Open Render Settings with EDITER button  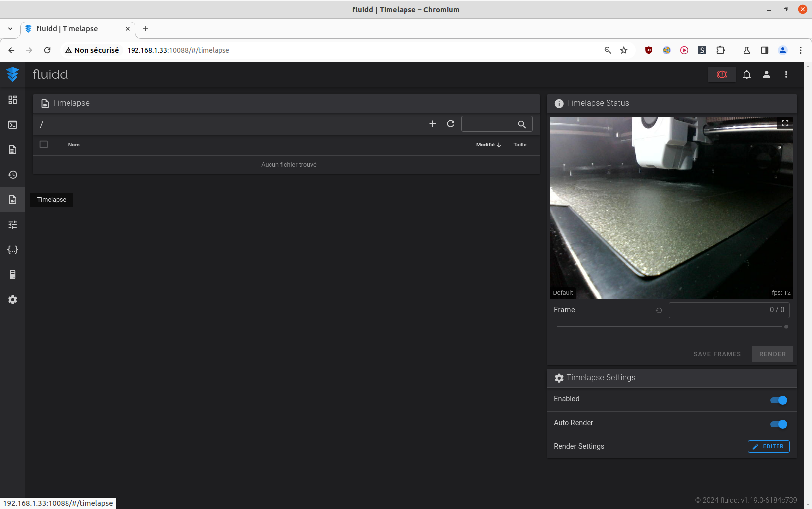768,447
